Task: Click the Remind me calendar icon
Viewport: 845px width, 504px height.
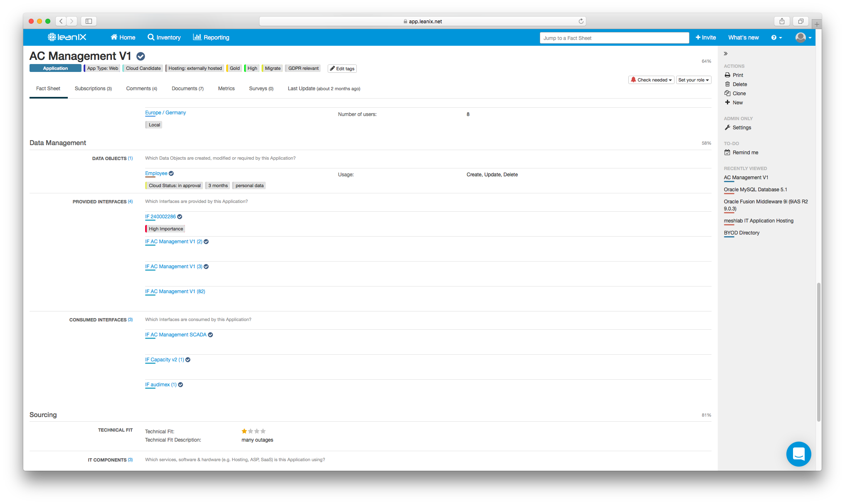Action: 727,153
